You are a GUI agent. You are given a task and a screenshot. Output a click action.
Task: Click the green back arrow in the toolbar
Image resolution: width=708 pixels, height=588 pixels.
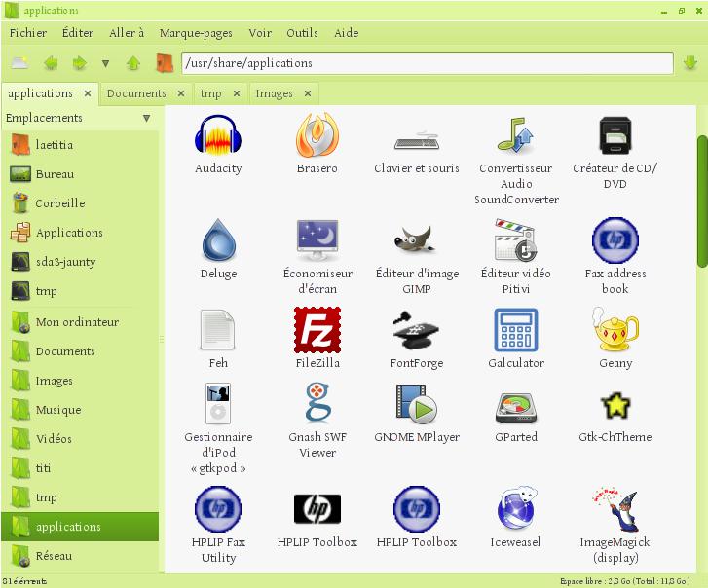point(51,63)
